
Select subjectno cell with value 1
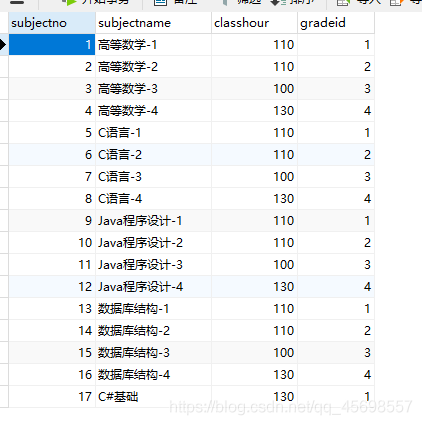tap(52, 45)
